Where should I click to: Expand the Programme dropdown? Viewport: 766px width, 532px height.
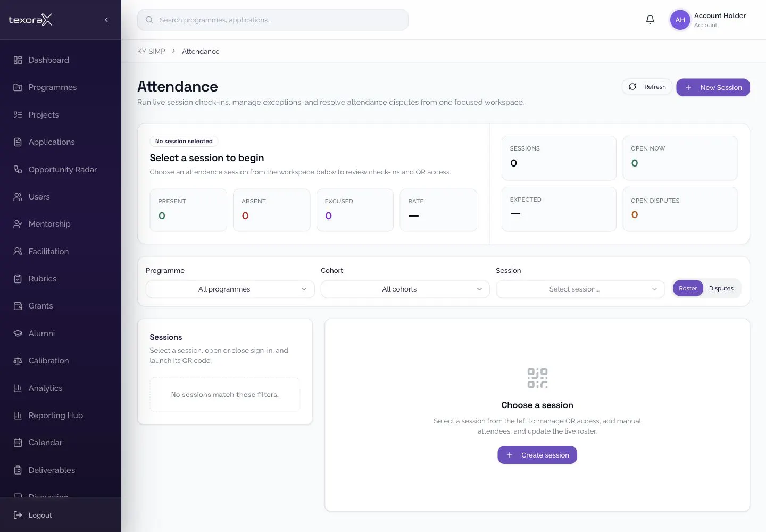pos(230,289)
